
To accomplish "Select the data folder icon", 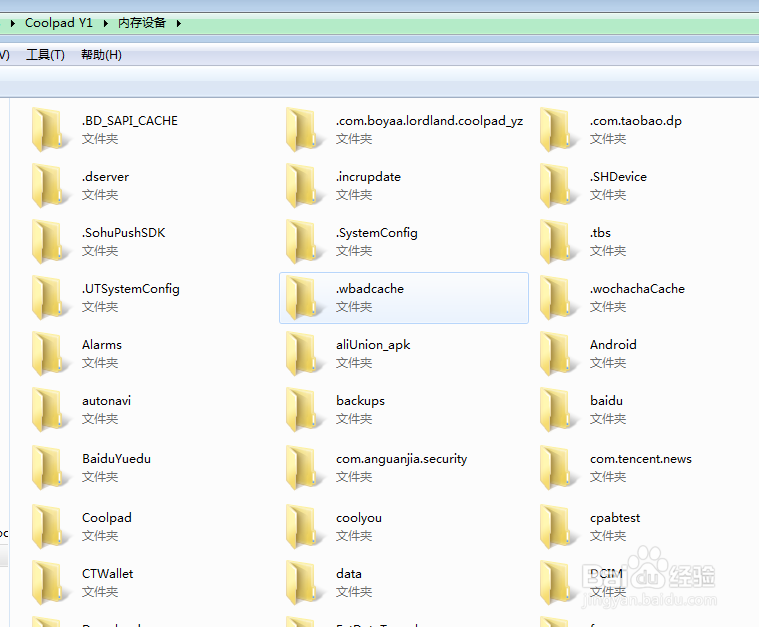I will click(x=304, y=582).
